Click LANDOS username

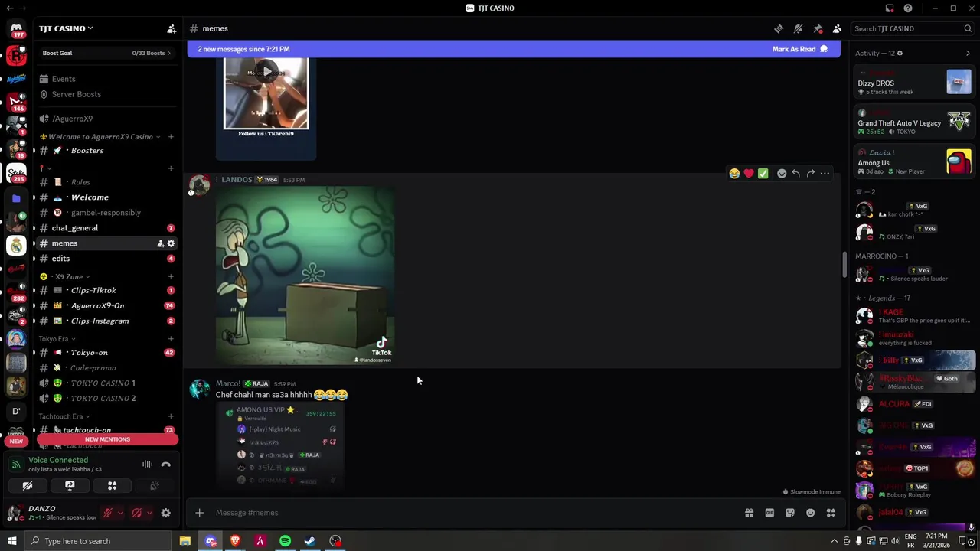[x=237, y=180]
